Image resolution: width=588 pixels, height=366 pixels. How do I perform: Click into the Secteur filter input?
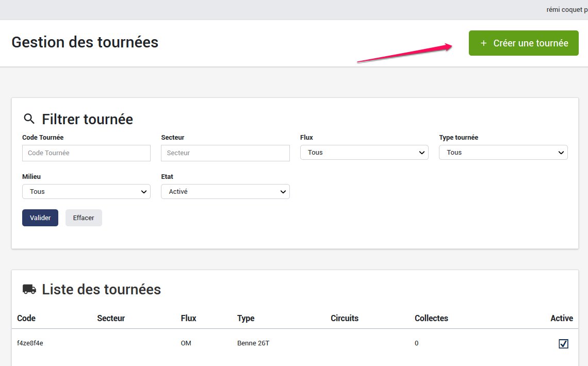[225, 153]
